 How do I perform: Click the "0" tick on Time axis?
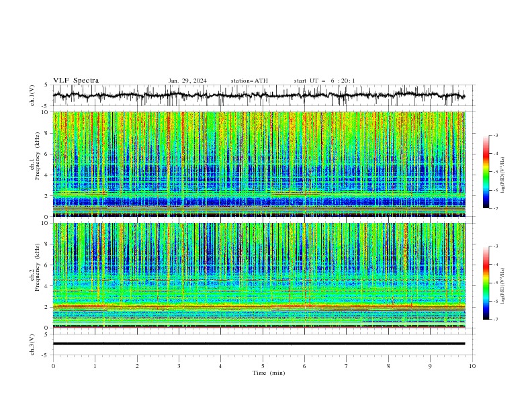53,366
